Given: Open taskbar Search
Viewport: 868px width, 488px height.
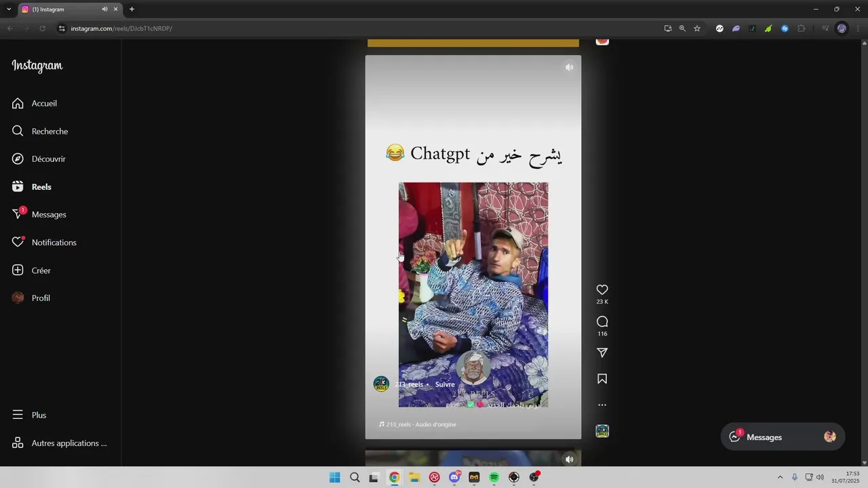Looking at the screenshot, I should pos(355,478).
